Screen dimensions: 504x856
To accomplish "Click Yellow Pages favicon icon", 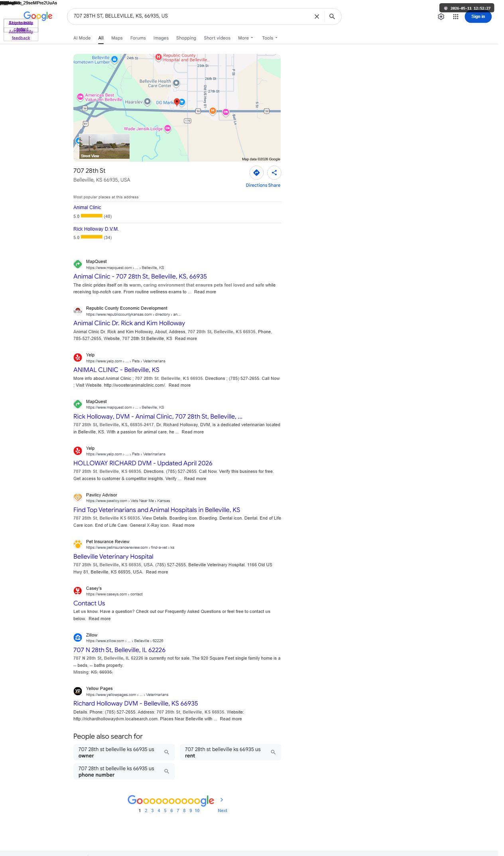I will 78,691.
